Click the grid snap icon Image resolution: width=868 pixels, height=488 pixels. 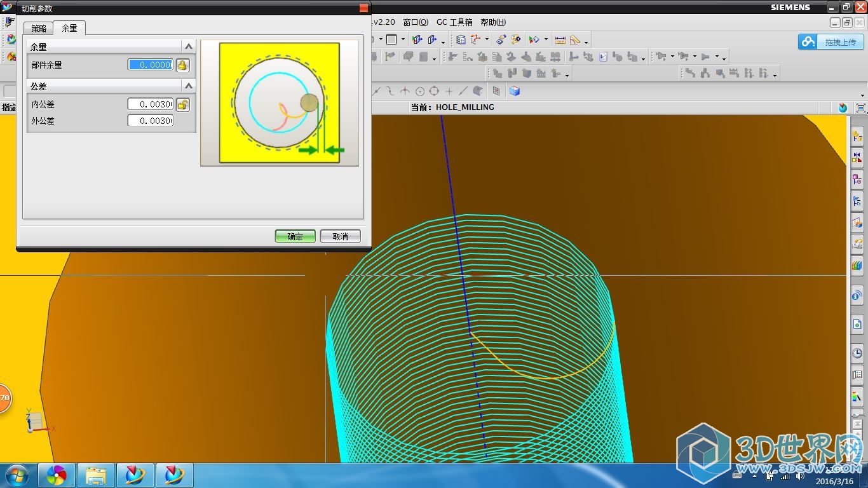(x=496, y=91)
